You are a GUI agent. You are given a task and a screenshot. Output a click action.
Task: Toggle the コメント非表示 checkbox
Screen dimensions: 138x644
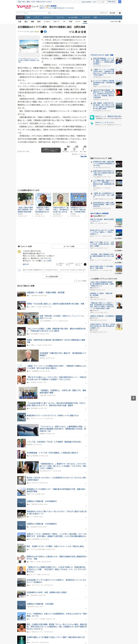pyautogui.click(x=75, y=281)
